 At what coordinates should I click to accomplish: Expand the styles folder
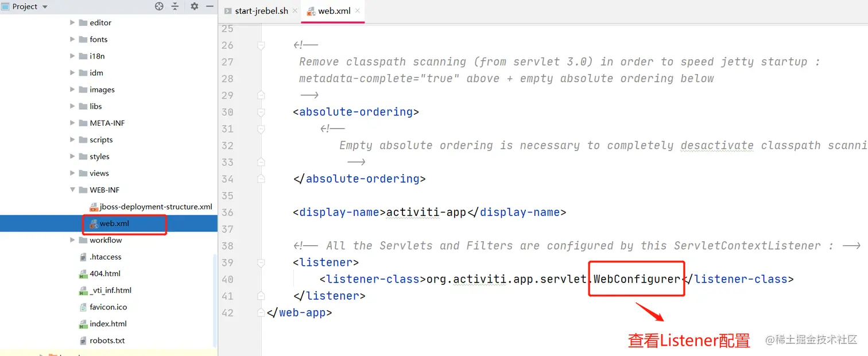pyautogui.click(x=72, y=156)
